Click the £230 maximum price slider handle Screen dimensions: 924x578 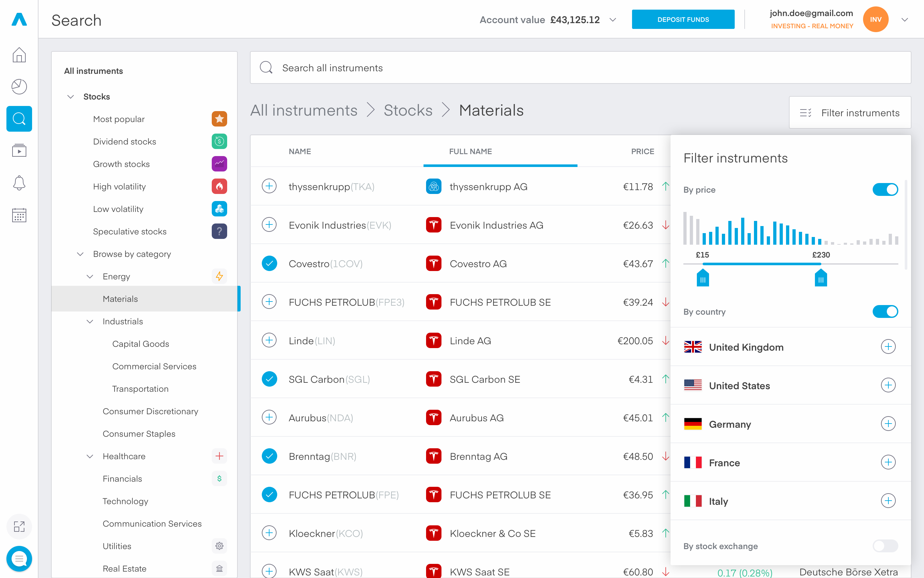click(x=820, y=277)
